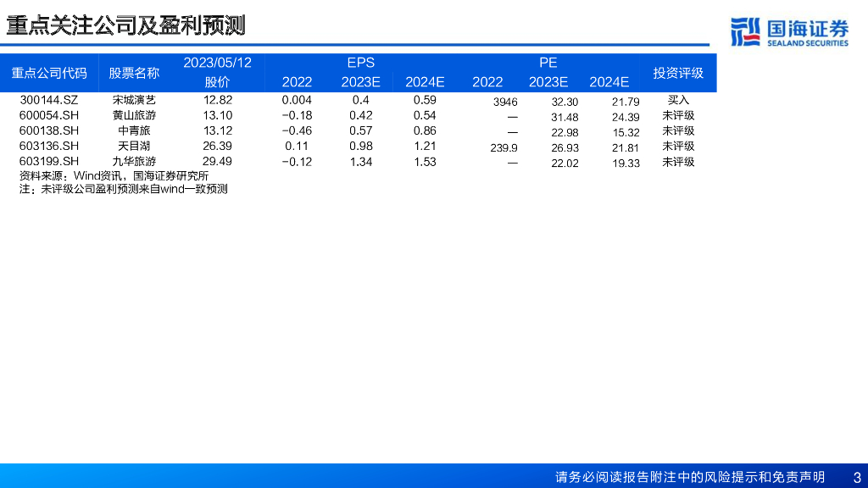Screen dimensions: 868x488
Task: Select stock name 宋城演艺
Action: click(x=134, y=100)
